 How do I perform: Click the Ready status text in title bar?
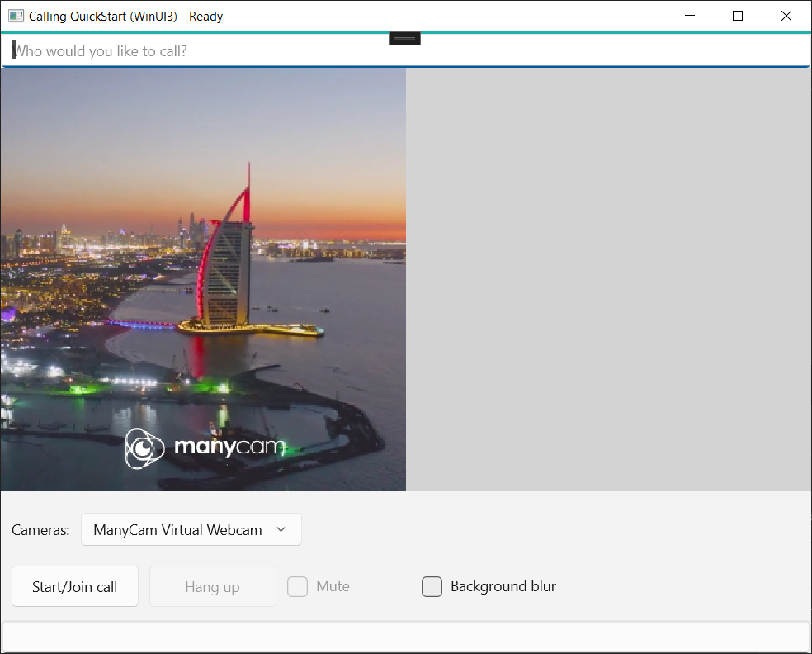[x=205, y=15]
